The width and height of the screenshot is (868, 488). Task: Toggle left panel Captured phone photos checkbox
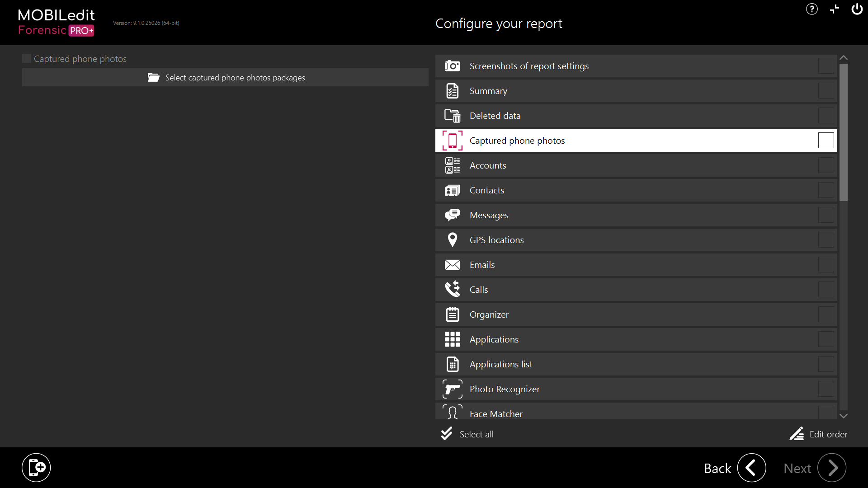click(27, 59)
